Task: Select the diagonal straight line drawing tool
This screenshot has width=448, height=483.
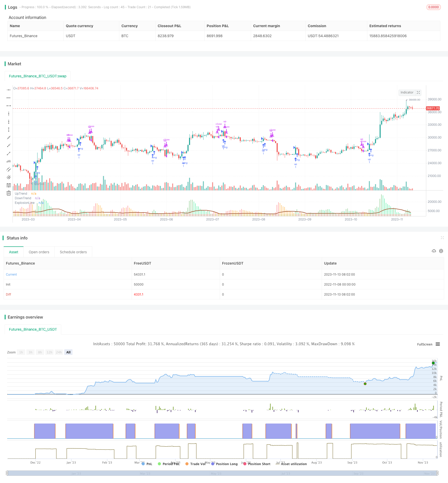Action: click(x=9, y=138)
